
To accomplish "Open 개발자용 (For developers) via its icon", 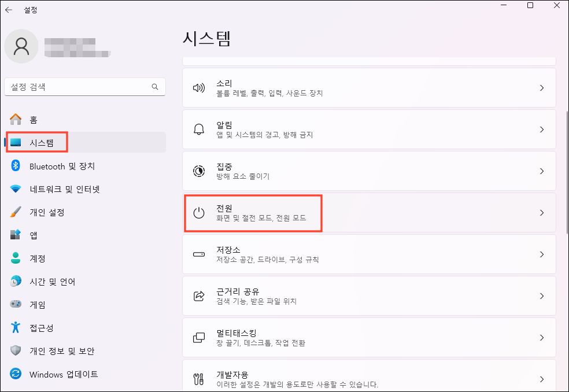I will click(x=199, y=379).
